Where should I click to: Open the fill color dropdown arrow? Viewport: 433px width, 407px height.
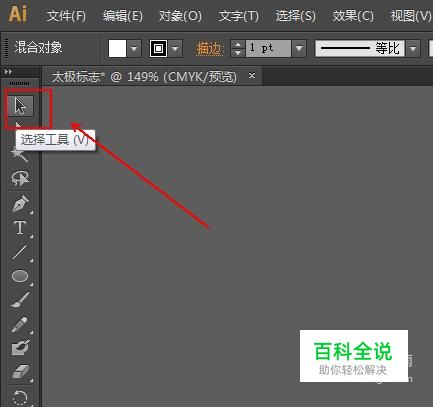[x=134, y=49]
